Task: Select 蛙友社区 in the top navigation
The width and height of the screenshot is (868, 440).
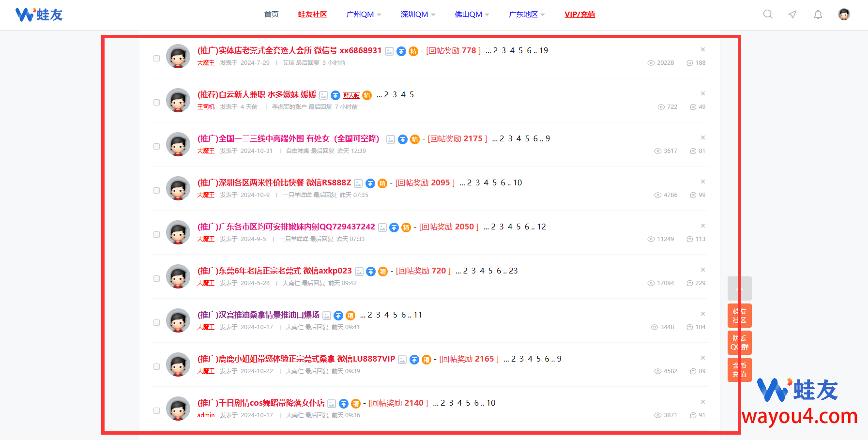Action: click(312, 15)
